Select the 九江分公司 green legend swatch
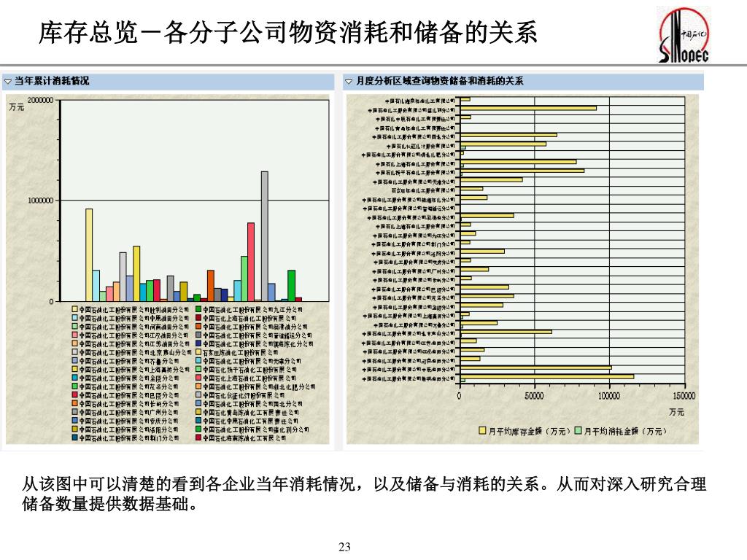747x560 pixels. 198,309
